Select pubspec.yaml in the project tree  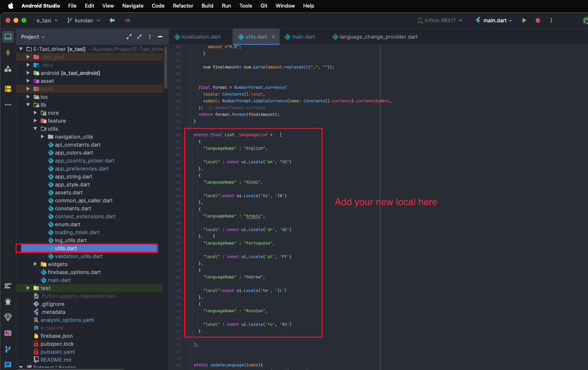pos(58,352)
